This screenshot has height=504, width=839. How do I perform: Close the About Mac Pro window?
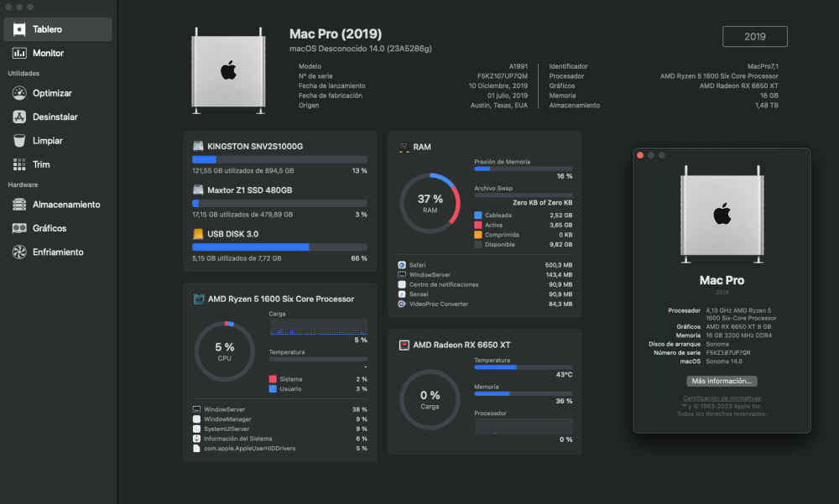tap(640, 155)
